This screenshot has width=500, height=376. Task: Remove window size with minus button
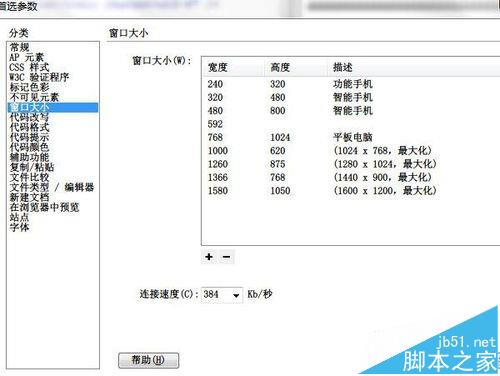(226, 257)
